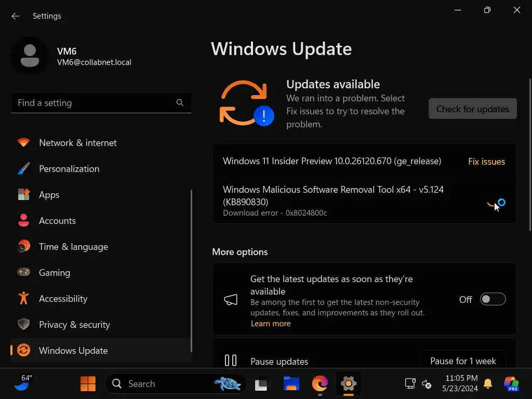The image size is (532, 399).
Task: Open the Copilot preview icon
Action: click(511, 384)
